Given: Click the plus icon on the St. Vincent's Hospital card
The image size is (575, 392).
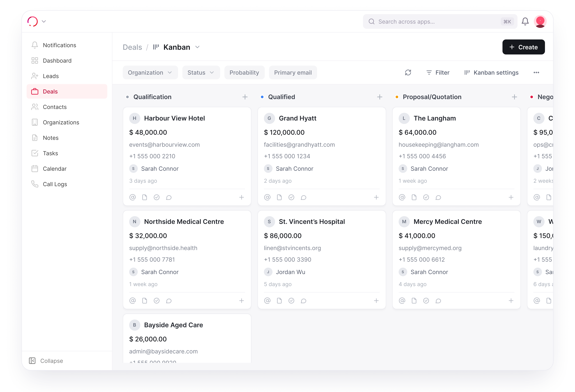Looking at the screenshot, I should click(376, 301).
